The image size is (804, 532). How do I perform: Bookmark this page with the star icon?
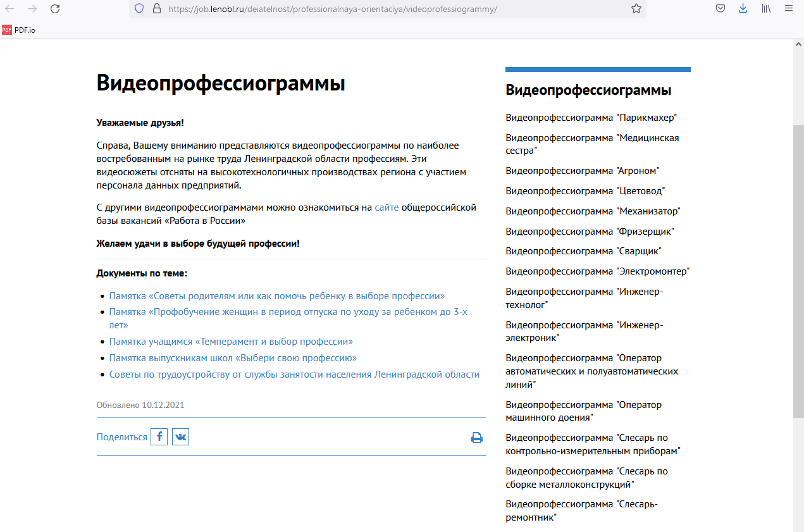click(636, 9)
